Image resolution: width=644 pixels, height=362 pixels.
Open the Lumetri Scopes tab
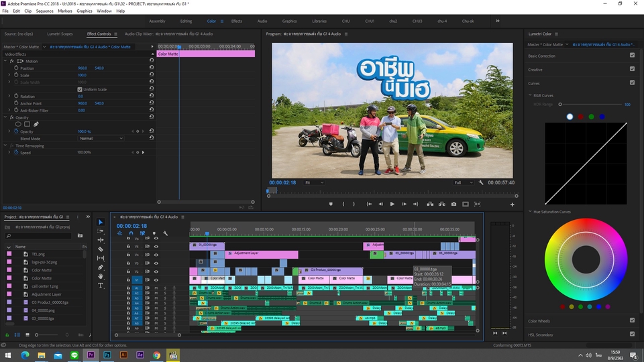coord(60,34)
